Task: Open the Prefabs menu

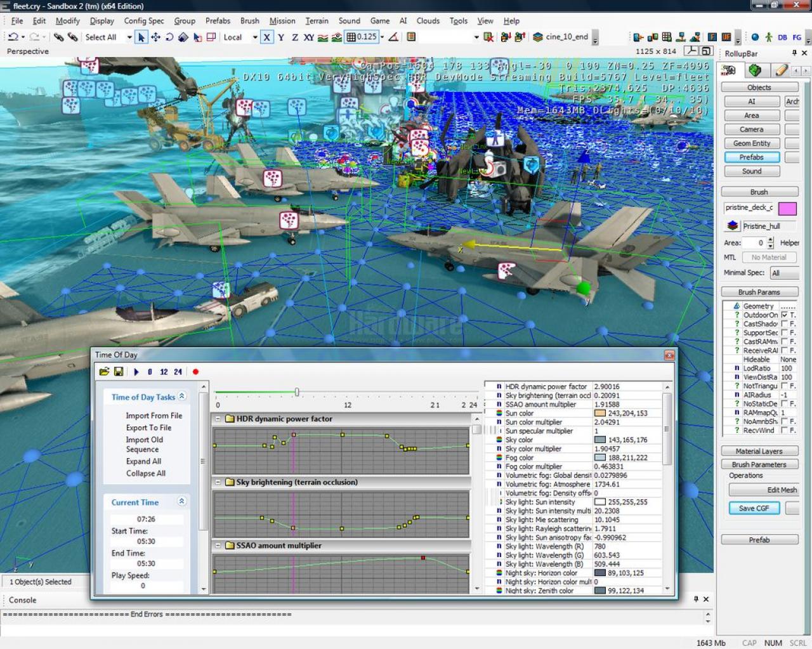Action: (x=218, y=21)
